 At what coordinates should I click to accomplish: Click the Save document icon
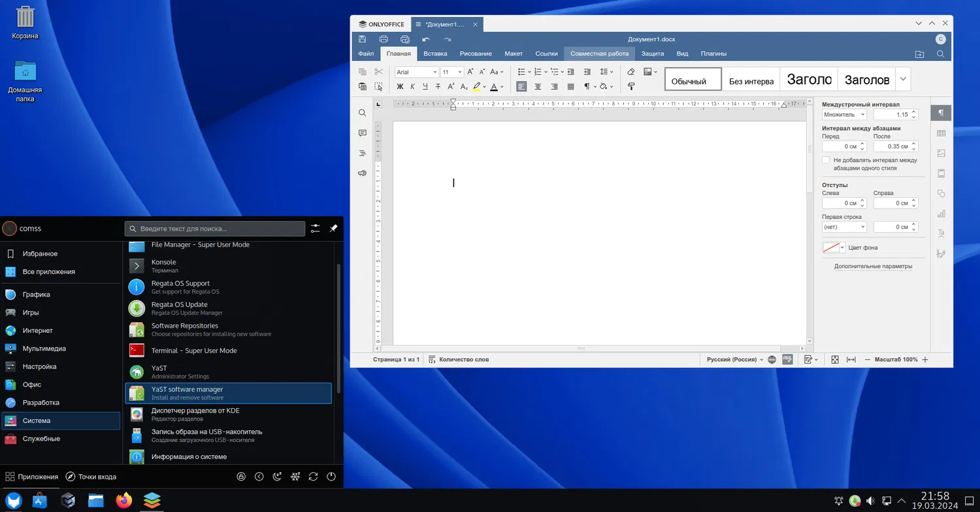pyautogui.click(x=363, y=39)
